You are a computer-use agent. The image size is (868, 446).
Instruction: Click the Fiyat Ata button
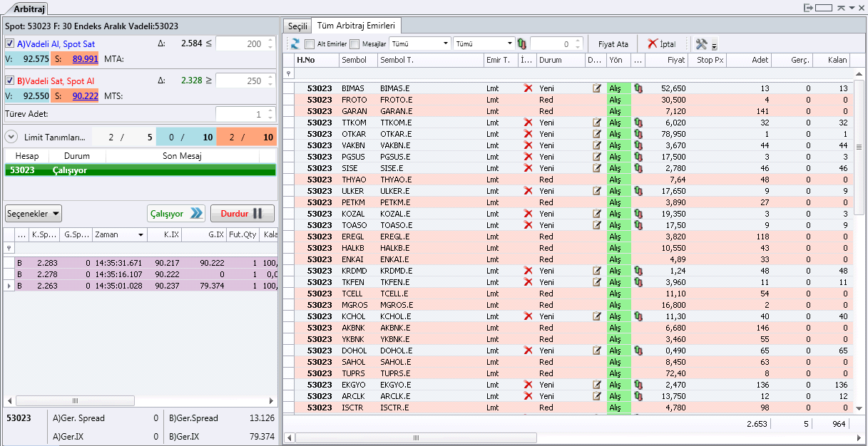(x=613, y=43)
